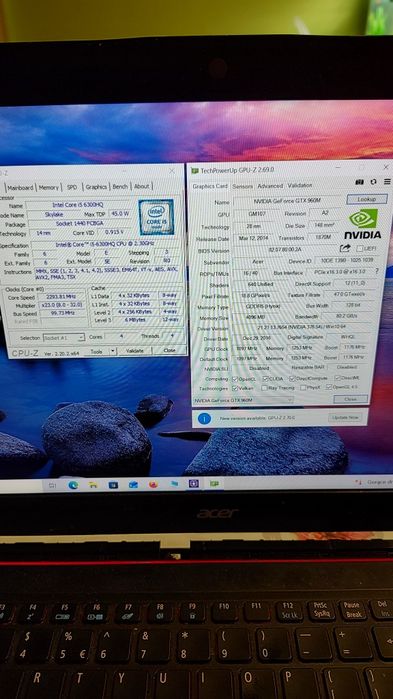The image size is (393, 699).
Task: Open the Memory tab in CPU-Z
Action: [49, 188]
